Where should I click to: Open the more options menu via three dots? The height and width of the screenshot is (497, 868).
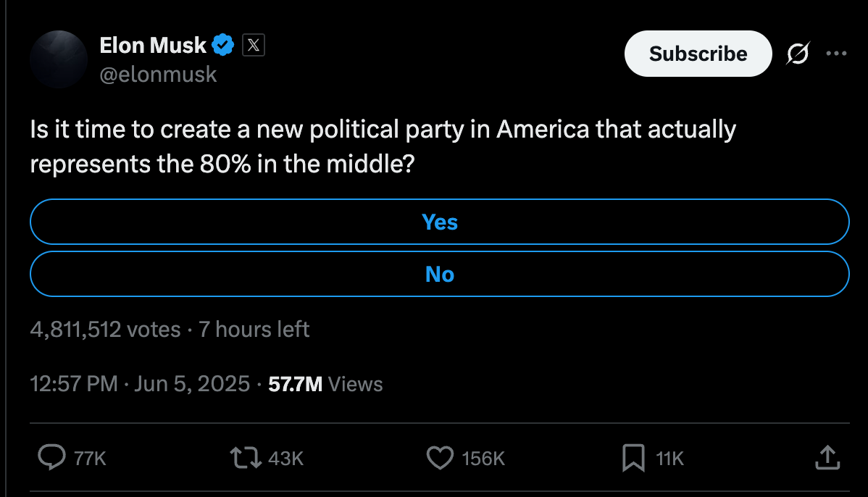tap(837, 53)
